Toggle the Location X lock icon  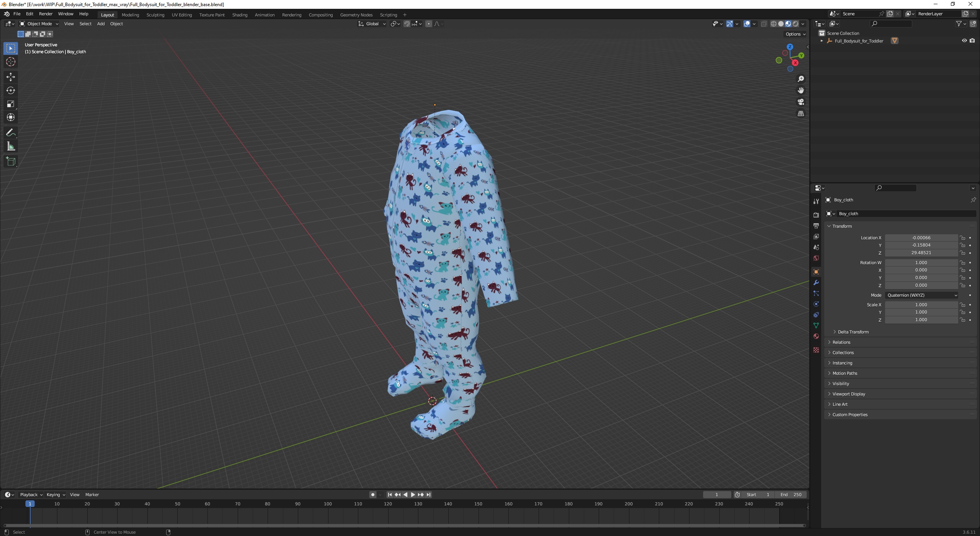962,238
